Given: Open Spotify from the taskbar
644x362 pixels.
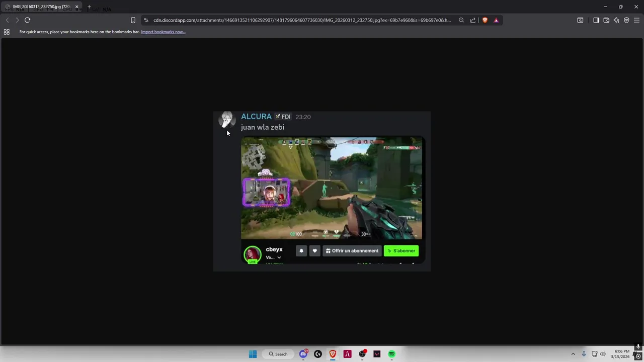Looking at the screenshot, I should [391, 354].
